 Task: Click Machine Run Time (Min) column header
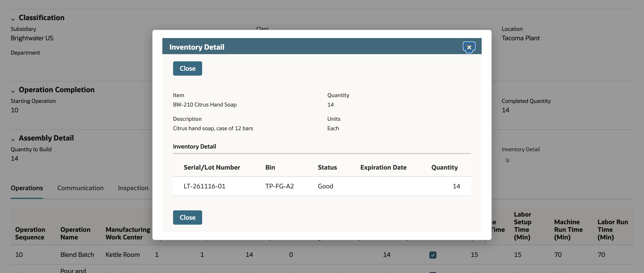tap(568, 229)
